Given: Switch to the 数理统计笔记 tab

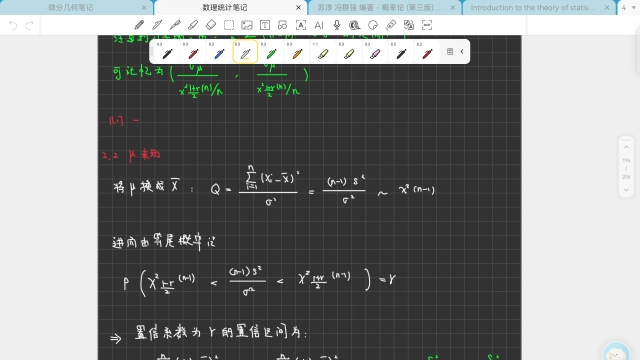Looking at the screenshot, I should click(225, 8).
